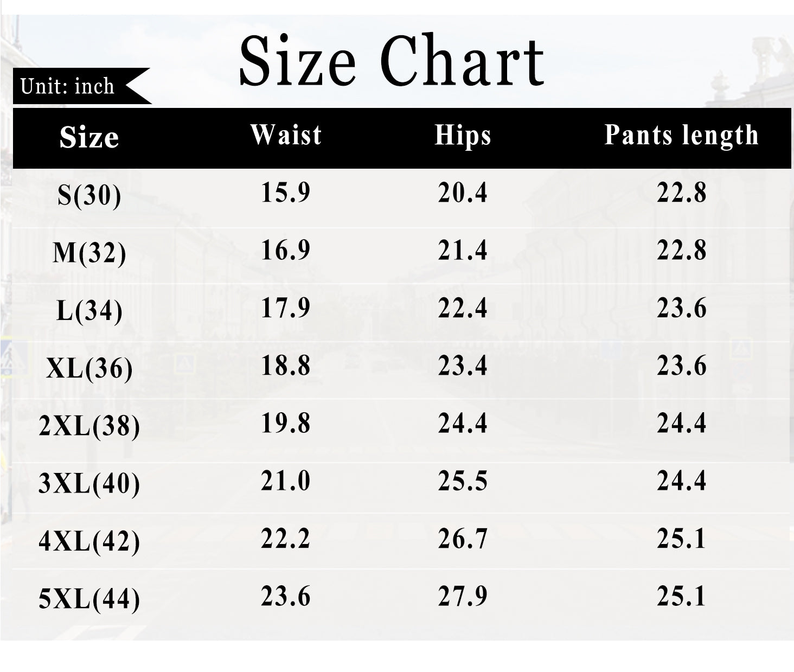This screenshot has height=672, width=794.
Task: Click waist value 21.0 for 3XL
Action: pyautogui.click(x=286, y=481)
